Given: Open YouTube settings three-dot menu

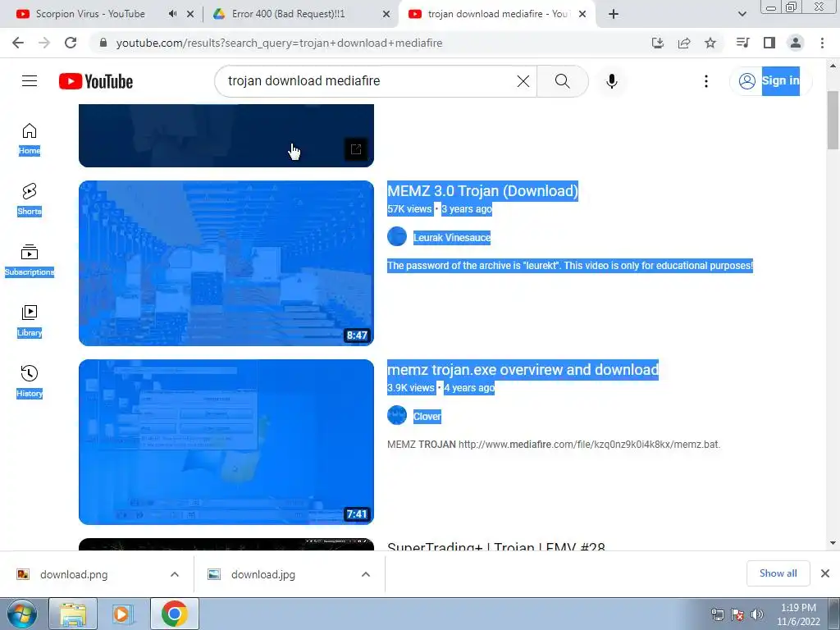Looking at the screenshot, I should click(706, 81).
